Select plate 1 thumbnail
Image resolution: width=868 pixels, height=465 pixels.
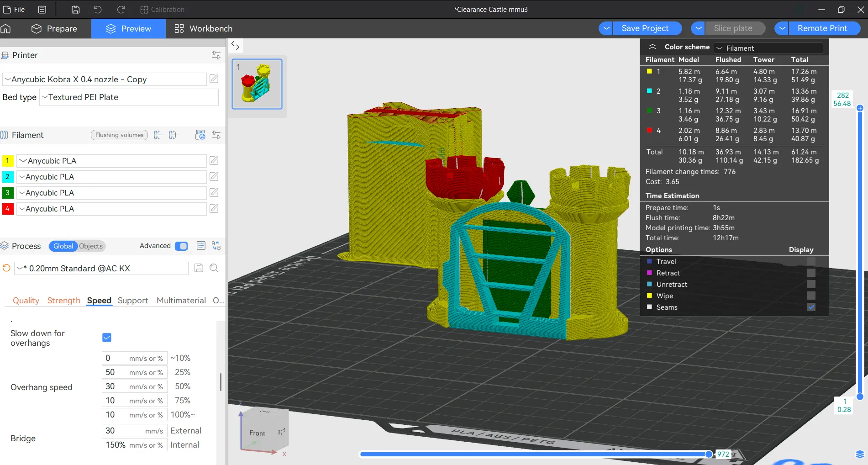[257, 84]
